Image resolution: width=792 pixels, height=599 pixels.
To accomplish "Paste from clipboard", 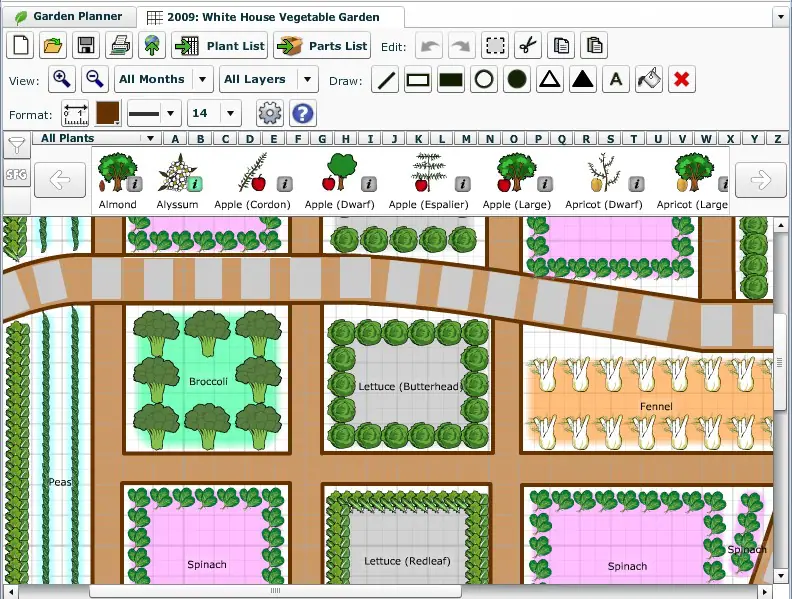I will click(x=594, y=46).
